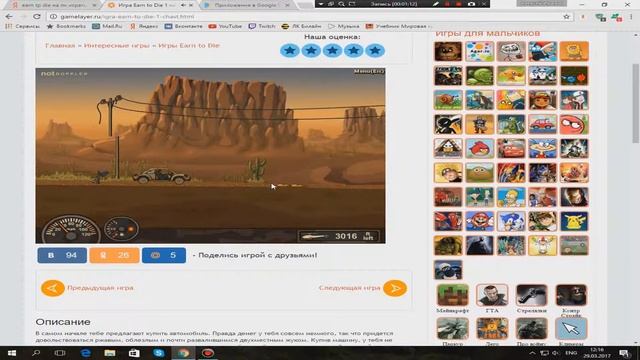Open the Red Ball game thumbnail
Viewport: 640px width, 360px height.
574,124
